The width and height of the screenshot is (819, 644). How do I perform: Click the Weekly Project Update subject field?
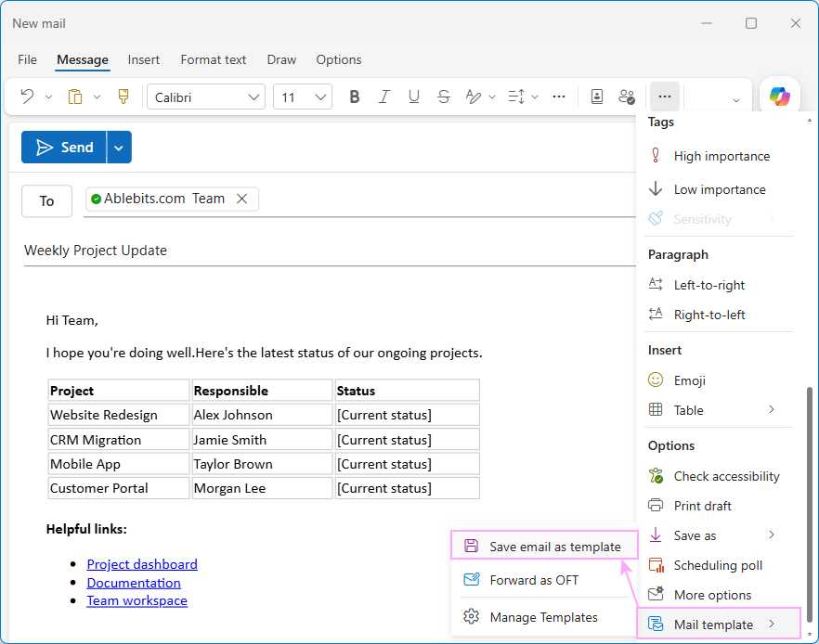tap(329, 251)
